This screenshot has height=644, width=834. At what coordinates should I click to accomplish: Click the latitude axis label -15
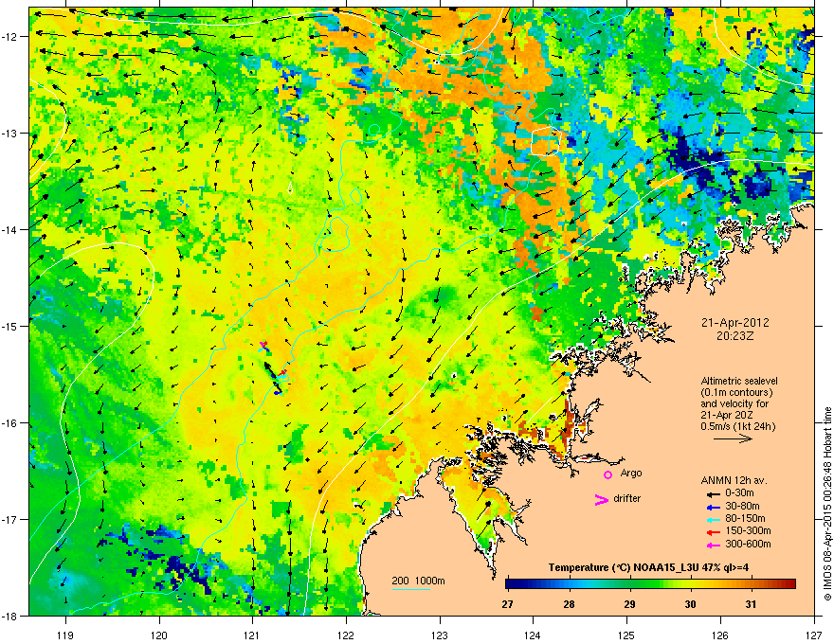point(10,326)
